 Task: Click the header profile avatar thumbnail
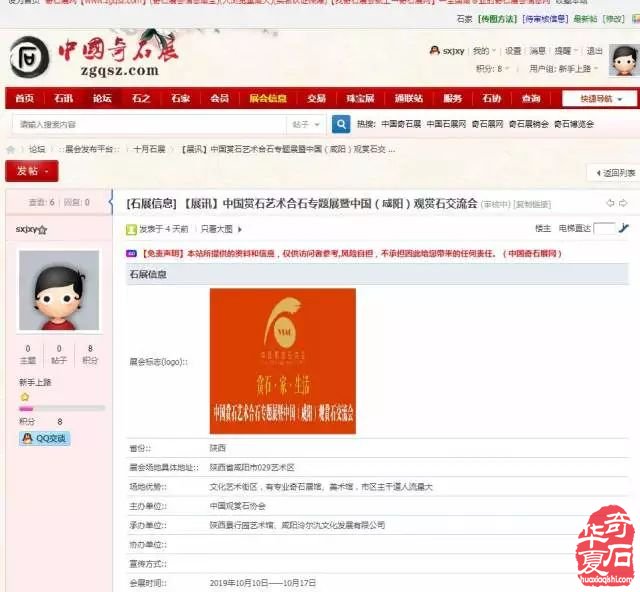point(624,60)
